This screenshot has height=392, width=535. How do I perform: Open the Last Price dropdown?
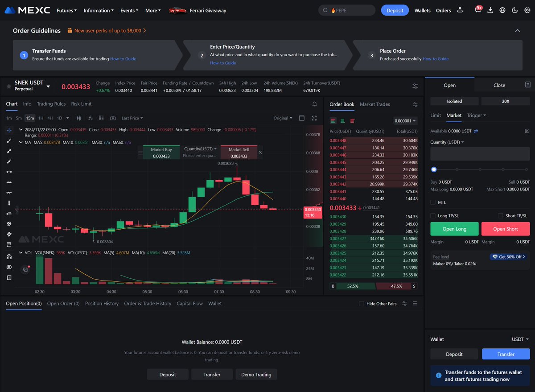coord(132,118)
